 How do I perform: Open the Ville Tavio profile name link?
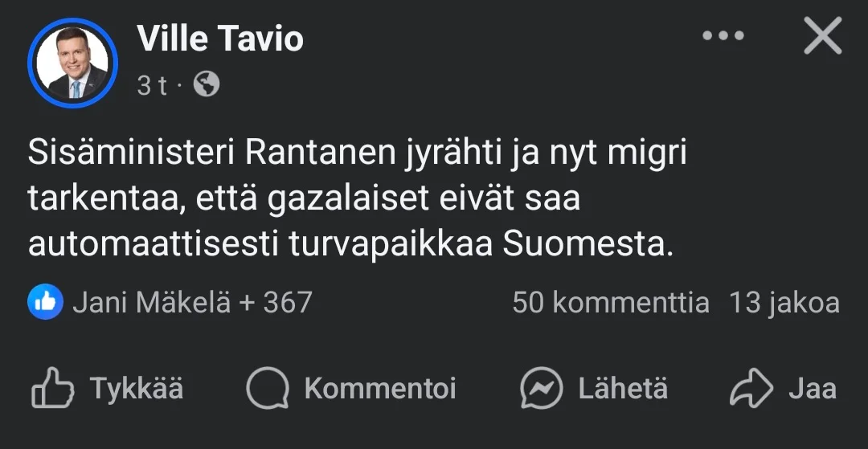[220, 39]
